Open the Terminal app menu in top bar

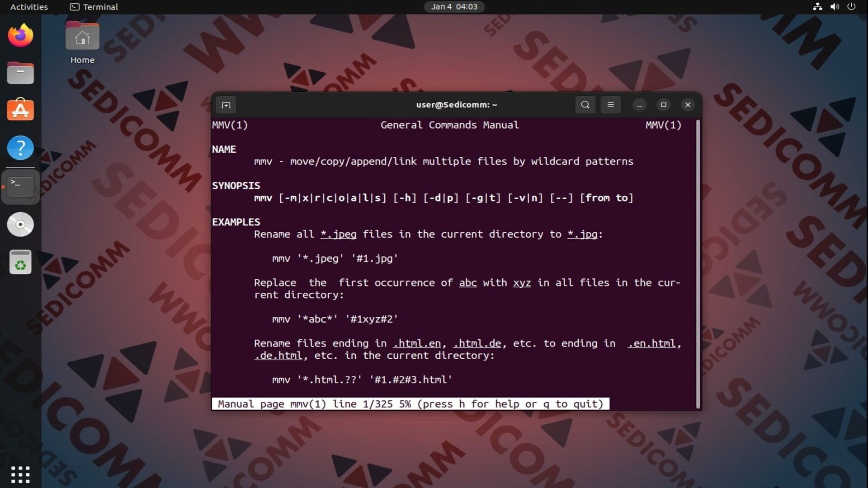(x=94, y=7)
